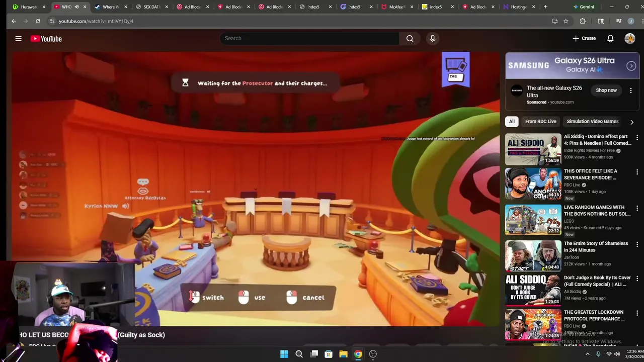Open Don't Judge a Book thumbnail
The width and height of the screenshot is (644, 362).
click(x=533, y=290)
